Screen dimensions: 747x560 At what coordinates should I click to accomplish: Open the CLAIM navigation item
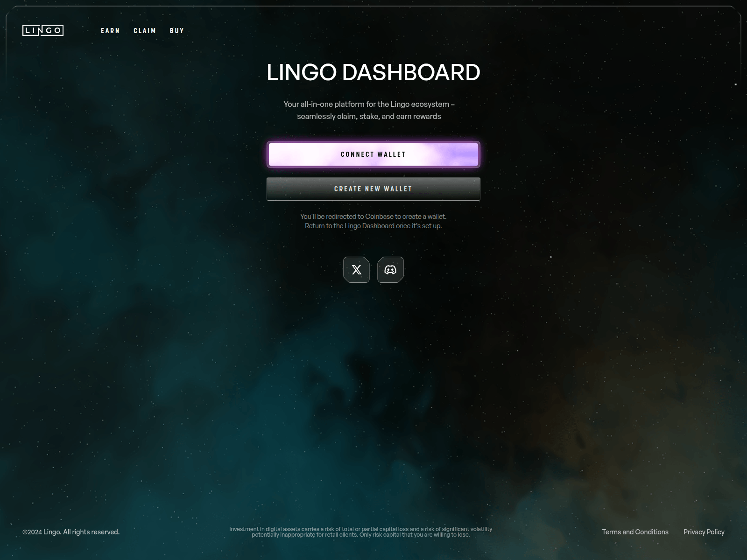pyautogui.click(x=145, y=31)
